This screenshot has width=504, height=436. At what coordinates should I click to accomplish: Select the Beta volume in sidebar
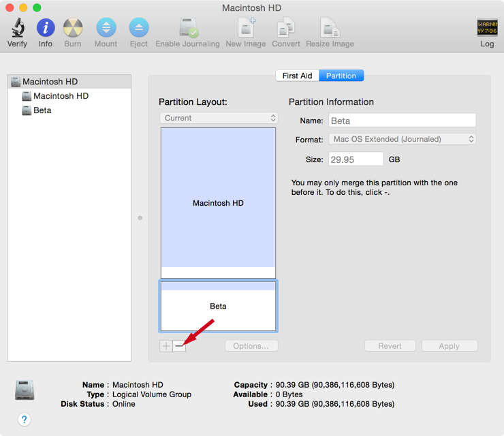click(69, 110)
